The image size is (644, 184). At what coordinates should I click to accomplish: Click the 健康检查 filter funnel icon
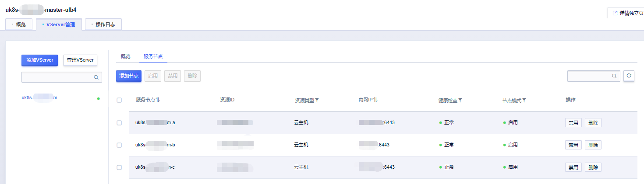[460, 100]
